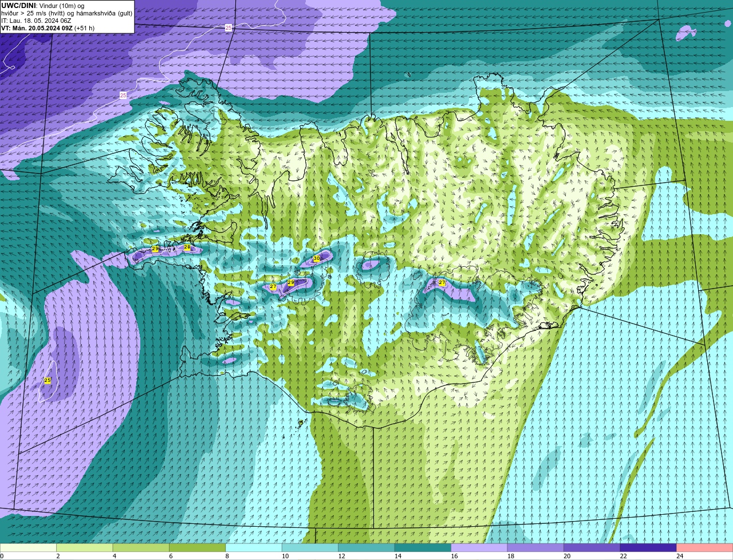
Task: Pick the dark indigo 22–24 legend swatch
Action: point(648,548)
